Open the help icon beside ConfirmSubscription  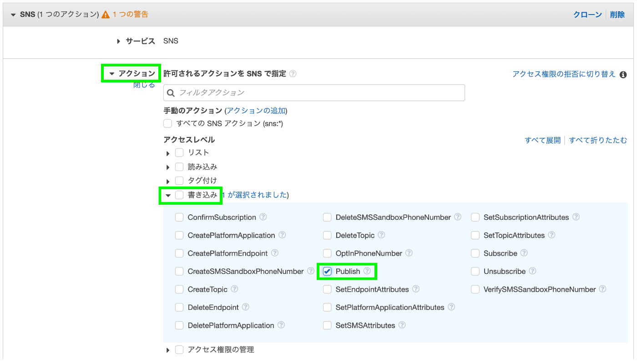[263, 217]
